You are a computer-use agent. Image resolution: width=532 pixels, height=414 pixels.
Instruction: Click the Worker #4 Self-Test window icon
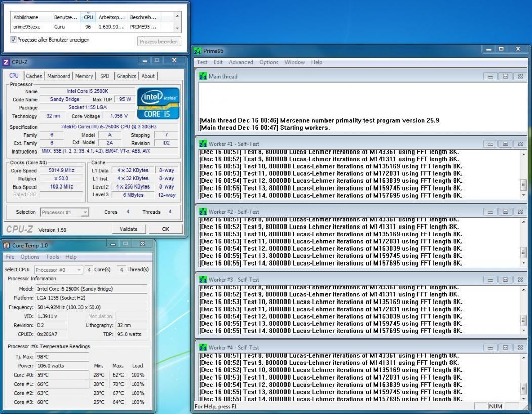tap(203, 348)
